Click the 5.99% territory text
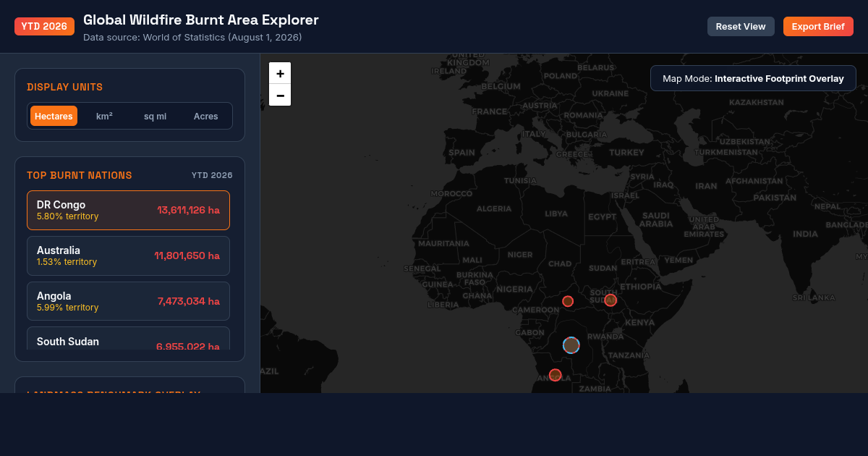This screenshot has height=456, width=868. coord(68,308)
